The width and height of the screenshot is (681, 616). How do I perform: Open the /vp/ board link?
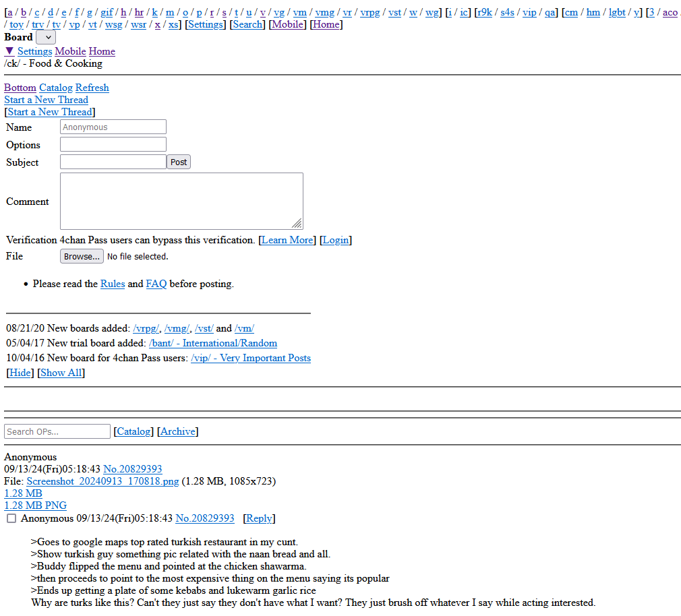click(74, 24)
